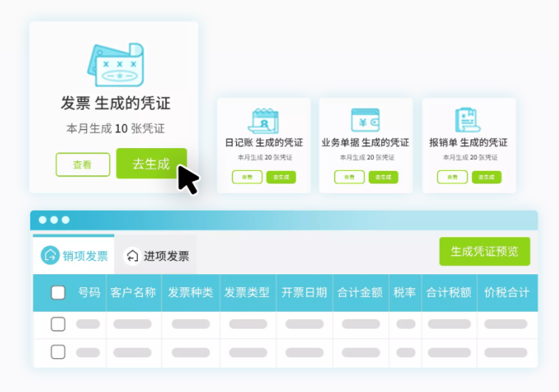
Task: Click 查看 button on the 发票 card
Action: click(83, 164)
